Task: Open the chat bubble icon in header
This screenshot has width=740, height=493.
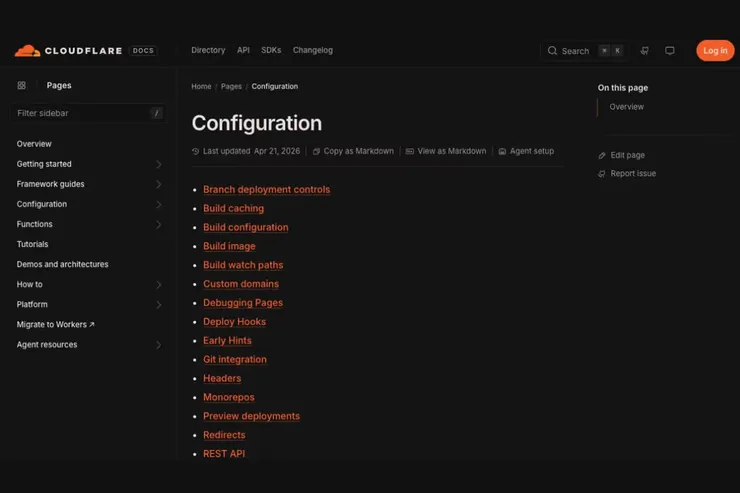Action: click(x=670, y=50)
